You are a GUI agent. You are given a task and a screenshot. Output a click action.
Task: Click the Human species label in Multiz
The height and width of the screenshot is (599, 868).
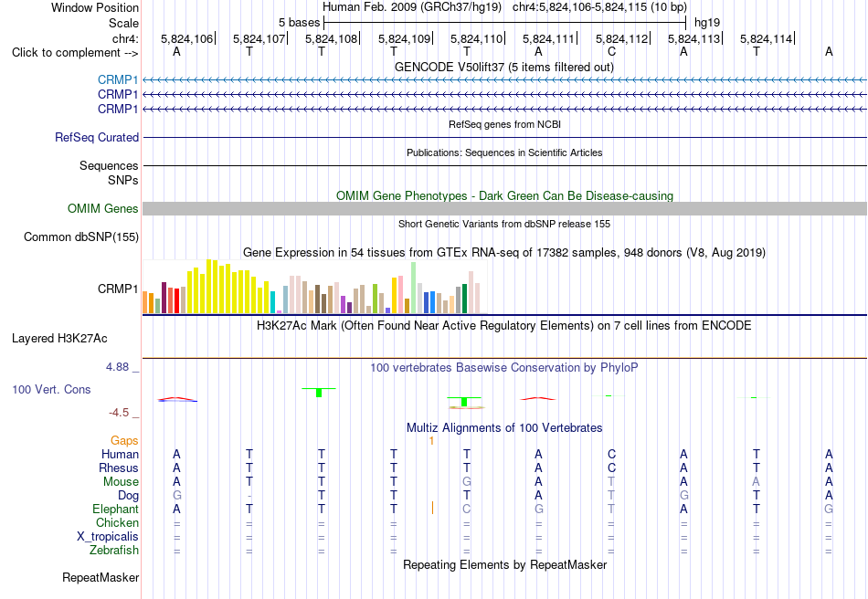(120, 454)
